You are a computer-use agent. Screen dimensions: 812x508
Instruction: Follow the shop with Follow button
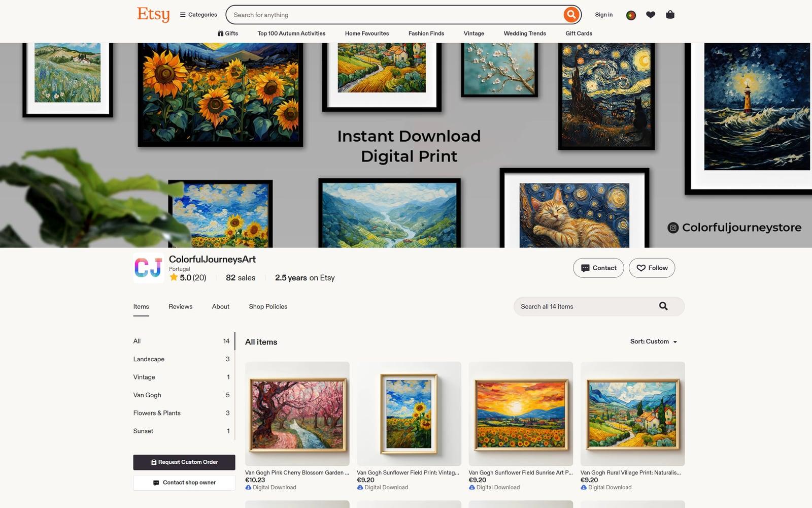(x=652, y=268)
